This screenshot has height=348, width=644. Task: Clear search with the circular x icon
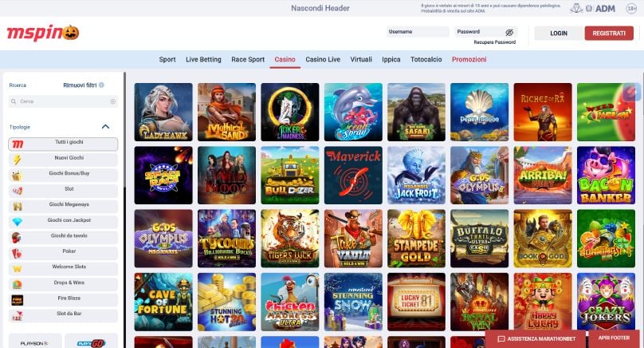coord(113,101)
